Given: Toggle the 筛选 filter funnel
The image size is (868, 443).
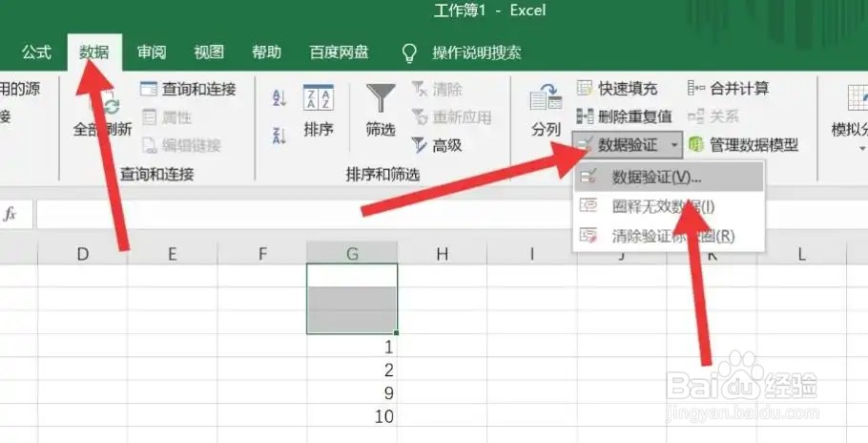Looking at the screenshot, I should click(x=381, y=110).
